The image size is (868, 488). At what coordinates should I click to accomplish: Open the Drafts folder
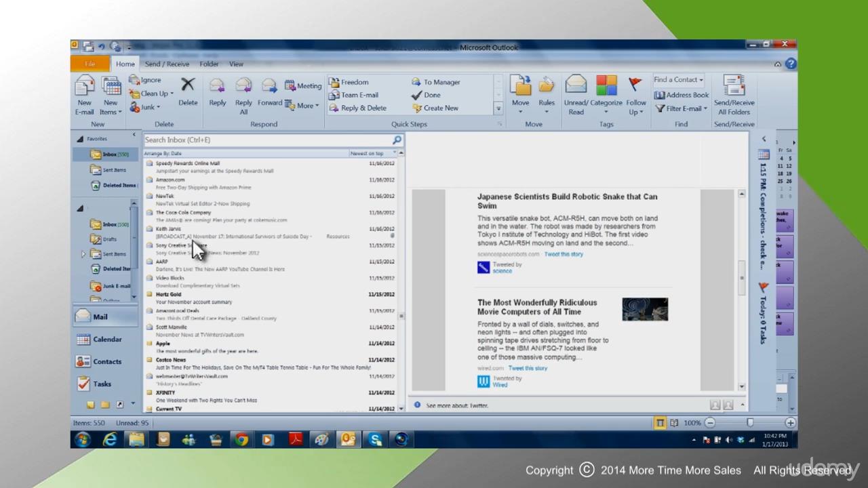tap(104, 239)
